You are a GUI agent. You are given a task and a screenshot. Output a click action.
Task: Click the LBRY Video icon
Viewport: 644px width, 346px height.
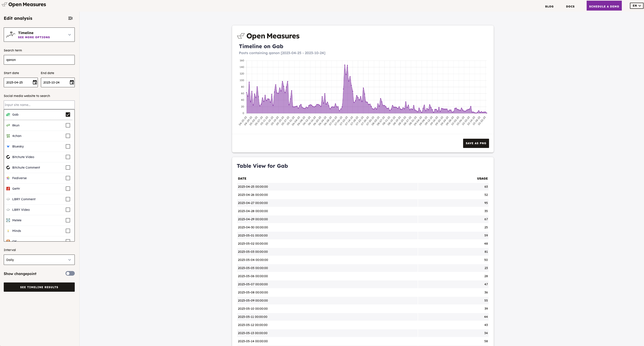pos(8,210)
